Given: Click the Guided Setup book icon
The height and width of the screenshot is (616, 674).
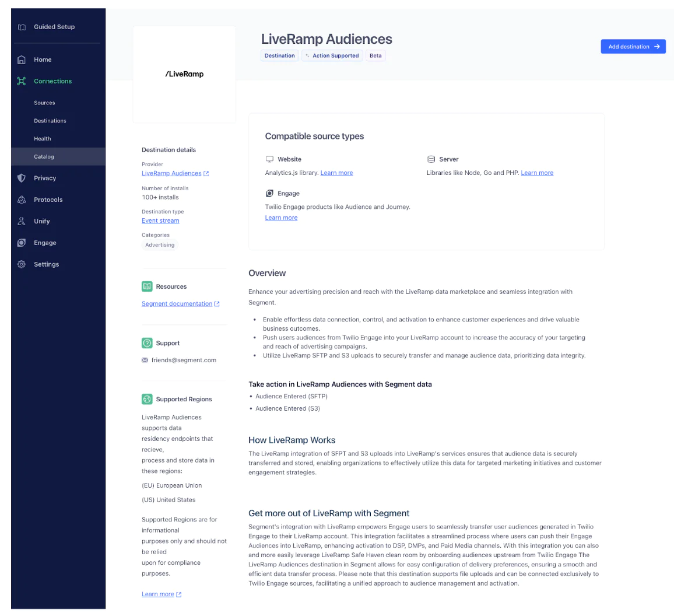Looking at the screenshot, I should (21, 27).
